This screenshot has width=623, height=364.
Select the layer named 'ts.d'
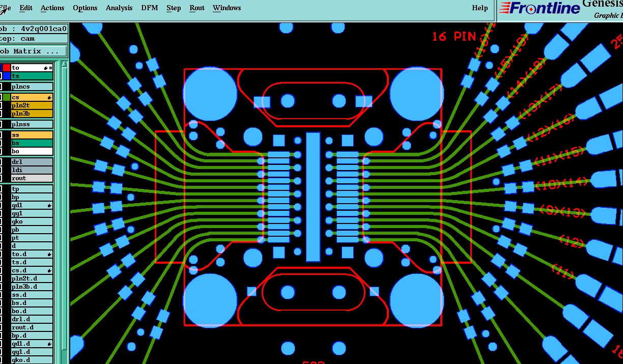(x=32, y=262)
